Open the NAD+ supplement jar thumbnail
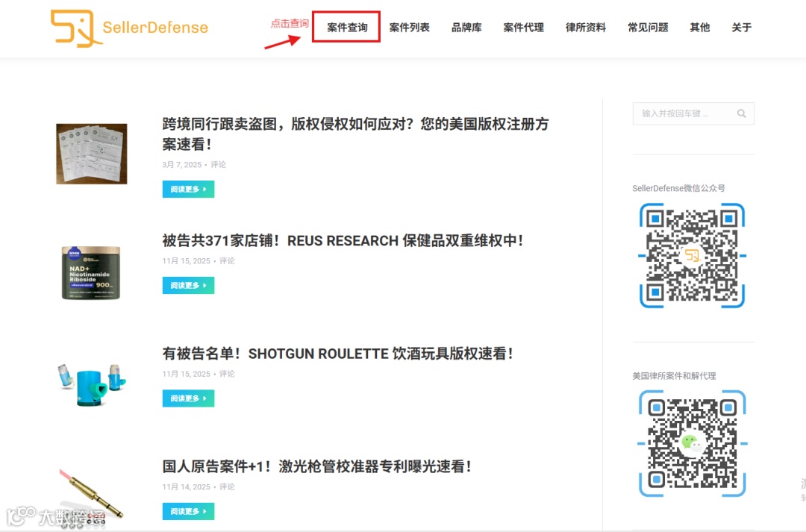 pyautogui.click(x=91, y=272)
